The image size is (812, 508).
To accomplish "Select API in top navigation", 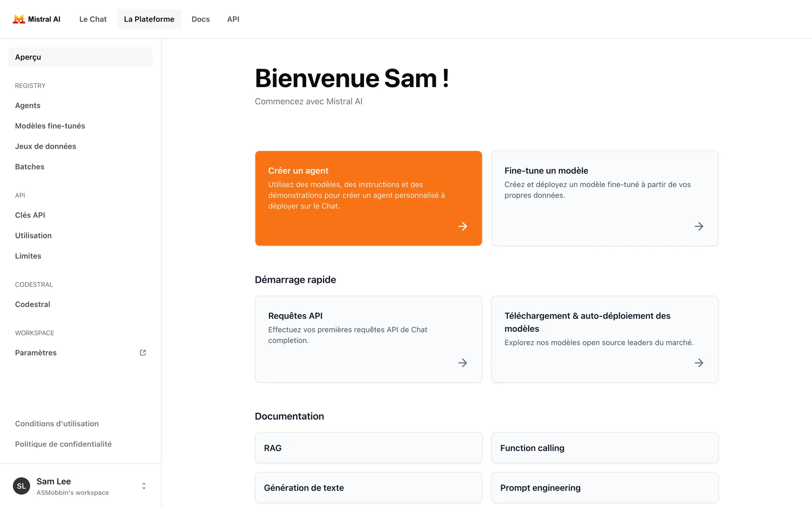I will (x=233, y=19).
